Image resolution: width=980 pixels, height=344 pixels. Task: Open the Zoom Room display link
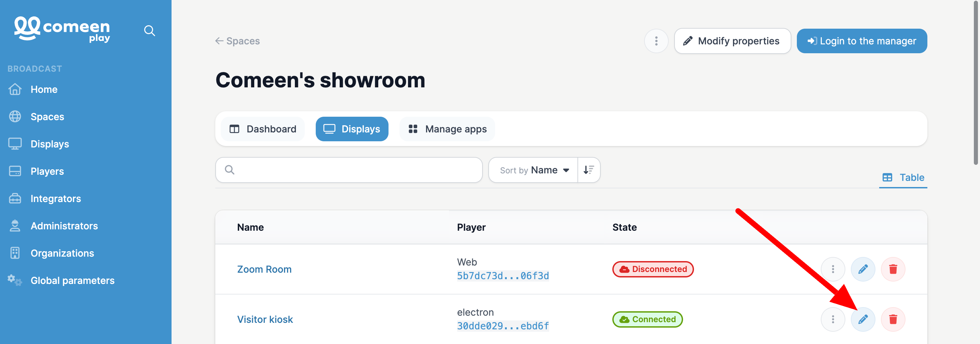coord(264,269)
